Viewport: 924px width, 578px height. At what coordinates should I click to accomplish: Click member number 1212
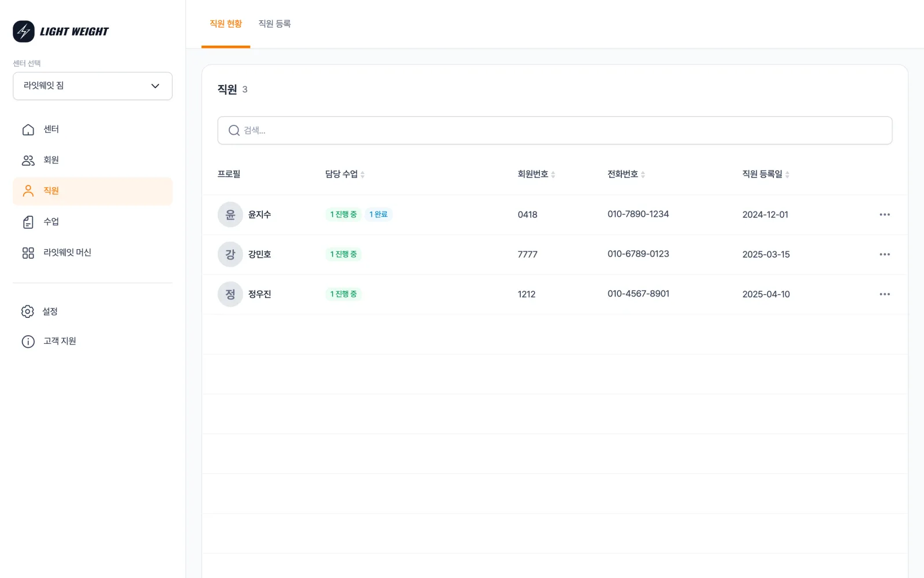[x=527, y=294]
